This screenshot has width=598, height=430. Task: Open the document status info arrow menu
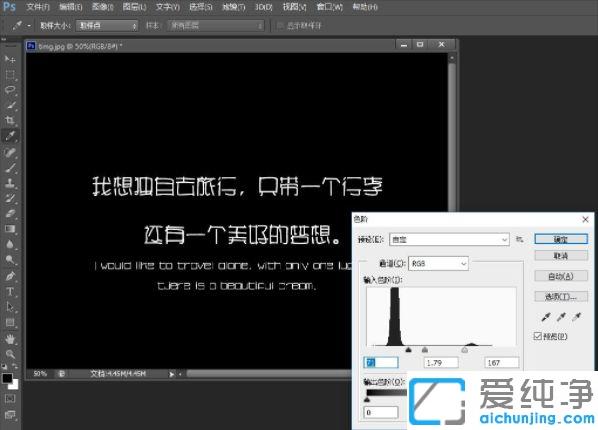tap(172, 374)
